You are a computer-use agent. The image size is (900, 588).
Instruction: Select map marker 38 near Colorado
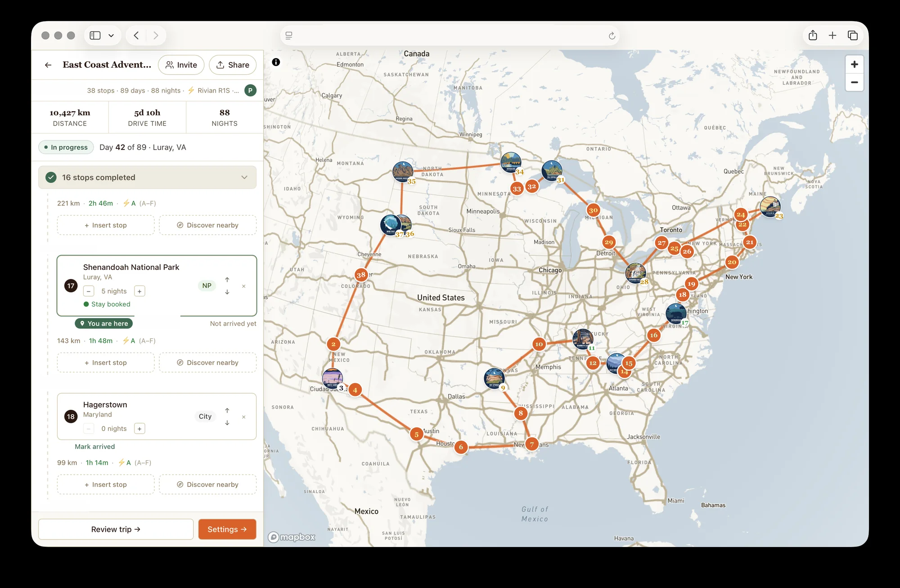pyautogui.click(x=361, y=274)
